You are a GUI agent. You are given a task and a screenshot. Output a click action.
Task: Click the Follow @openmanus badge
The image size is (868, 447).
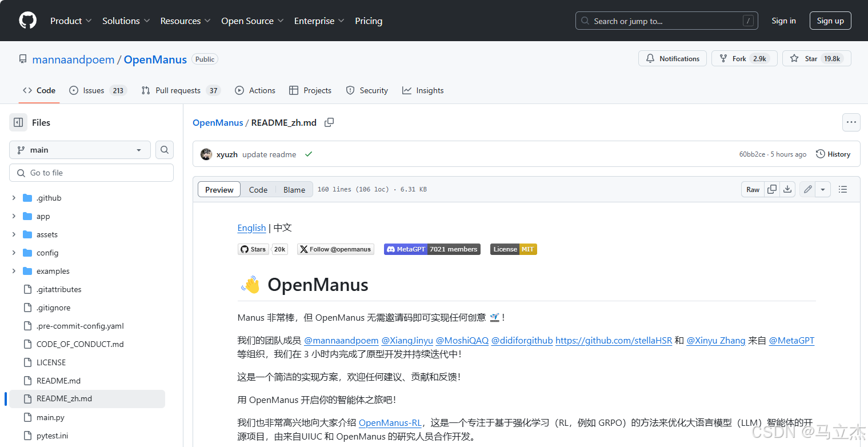(x=335, y=249)
